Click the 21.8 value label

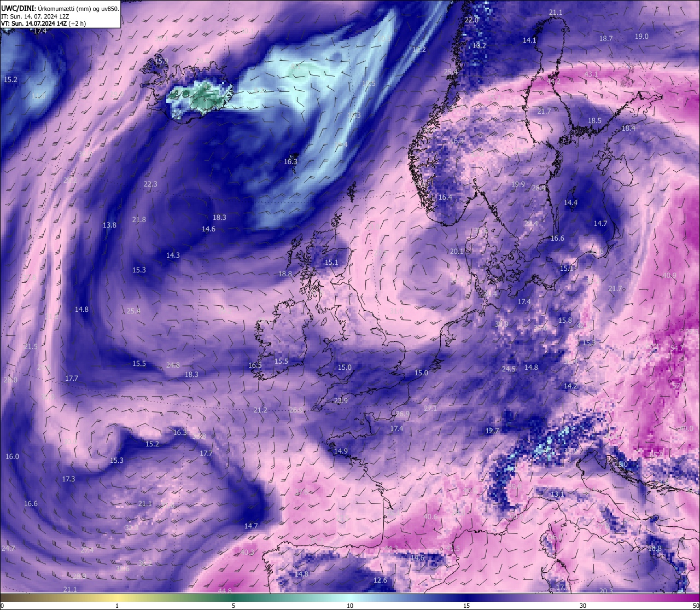pos(139,220)
